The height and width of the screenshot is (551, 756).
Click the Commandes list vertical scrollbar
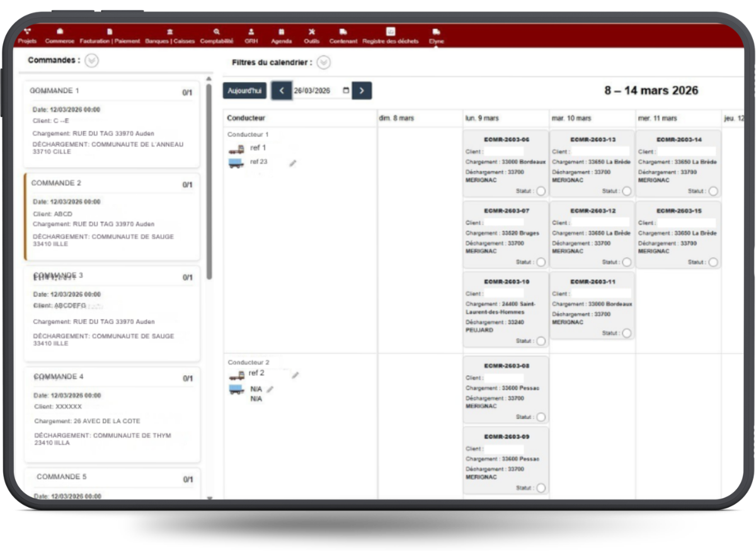(x=209, y=183)
